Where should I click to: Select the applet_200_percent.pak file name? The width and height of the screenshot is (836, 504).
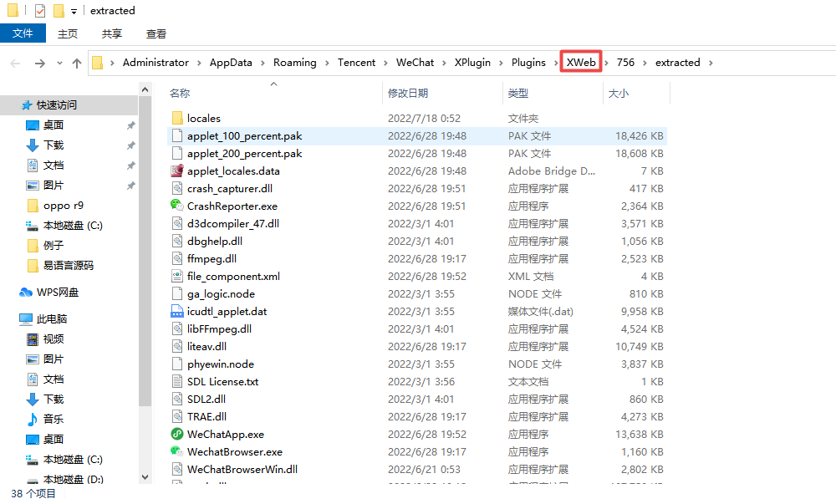(245, 154)
